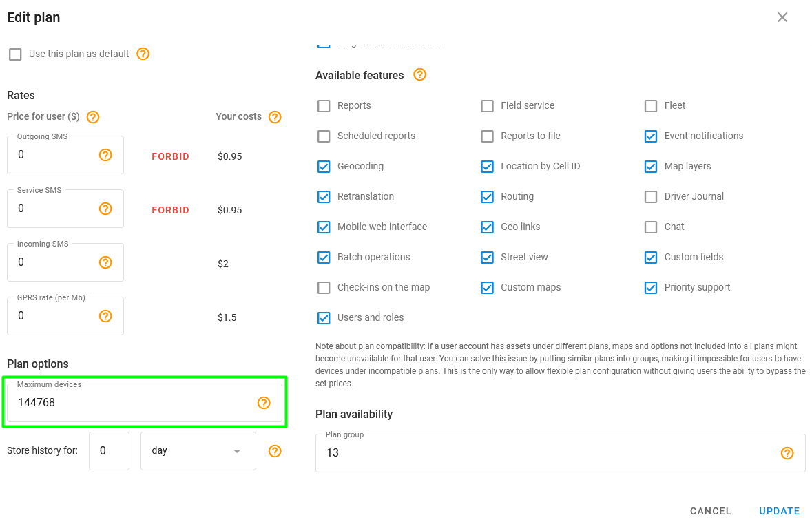
Task: Click help icon next to Your costs
Action: (275, 117)
